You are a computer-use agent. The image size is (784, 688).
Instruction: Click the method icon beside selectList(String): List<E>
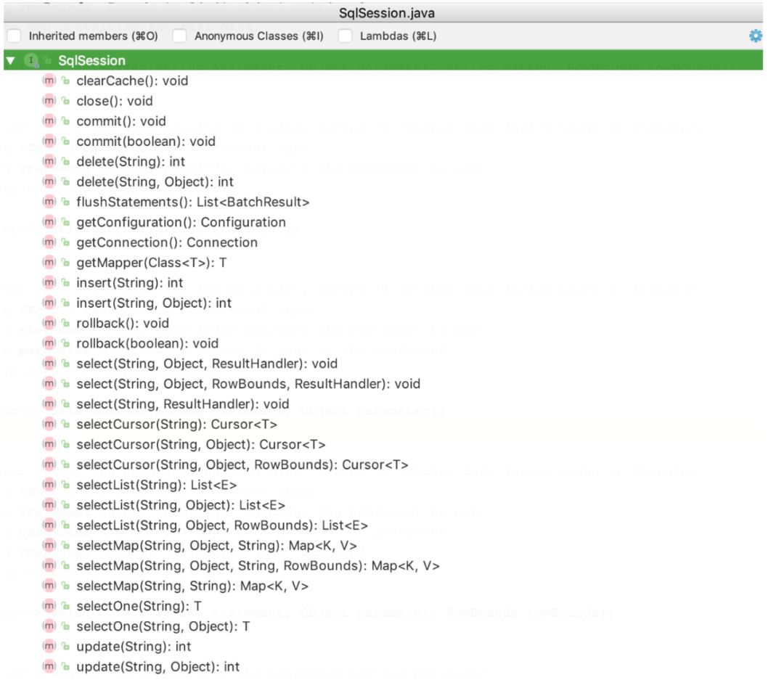(x=49, y=485)
